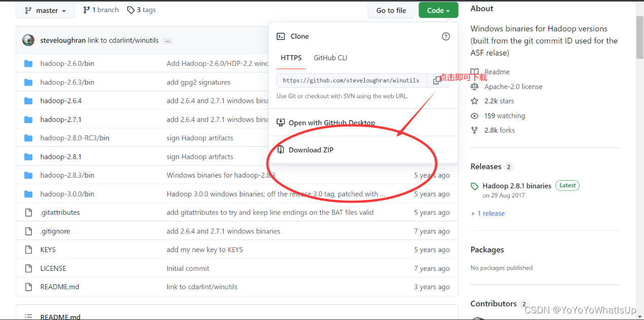Viewport: 644px width, 320px height.
Task: Open the hadoop-3.0.0/bin directory
Action: (x=67, y=194)
